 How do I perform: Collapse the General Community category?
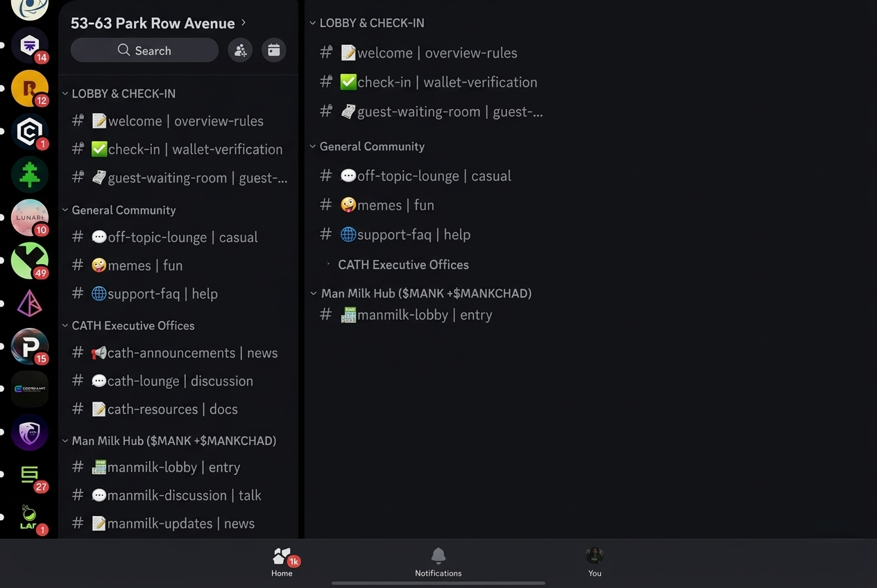tap(124, 210)
